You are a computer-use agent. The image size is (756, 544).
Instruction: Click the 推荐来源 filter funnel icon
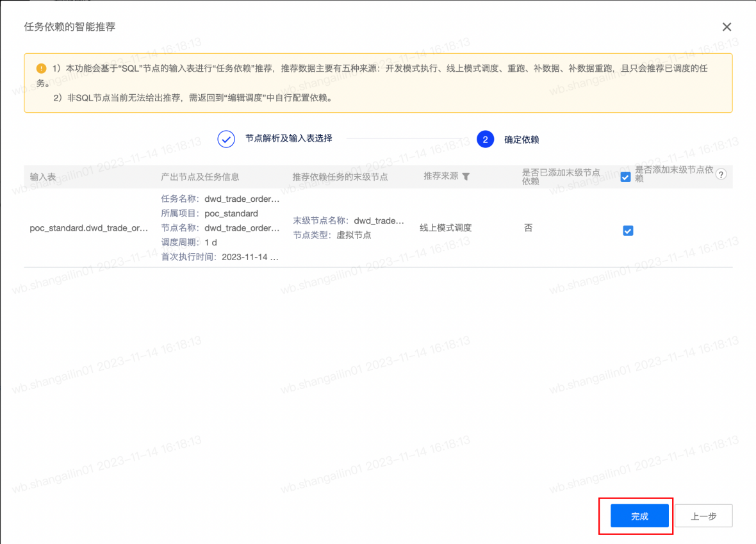click(x=466, y=176)
